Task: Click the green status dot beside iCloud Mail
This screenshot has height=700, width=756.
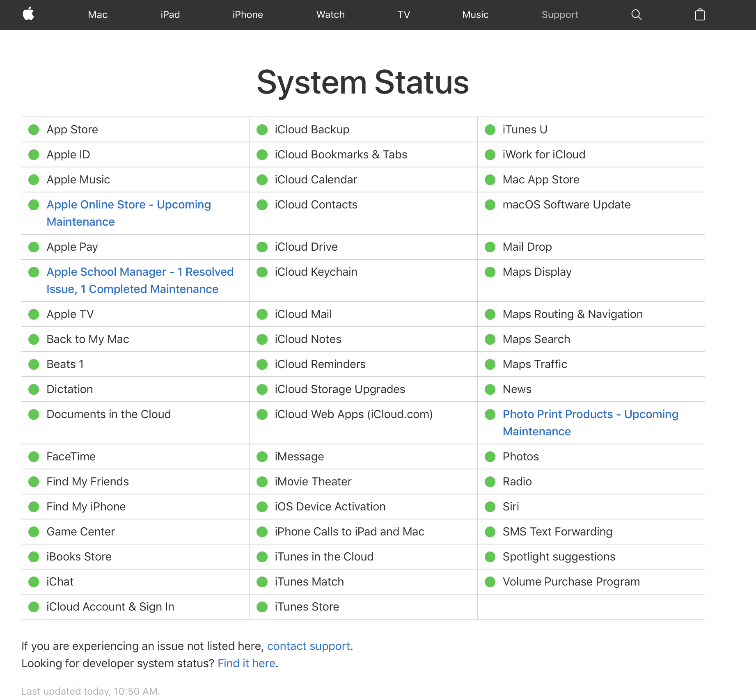Action: (261, 314)
